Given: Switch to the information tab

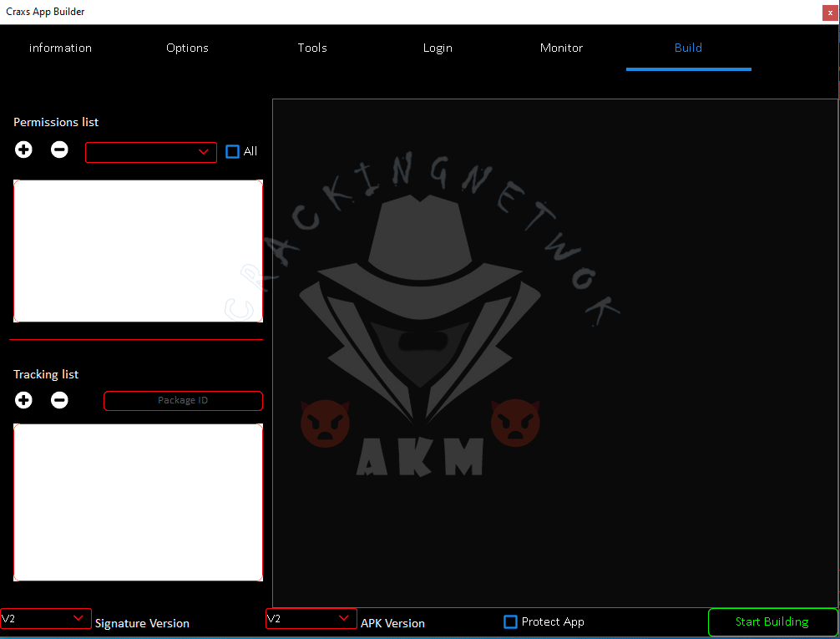Looking at the screenshot, I should (60, 48).
